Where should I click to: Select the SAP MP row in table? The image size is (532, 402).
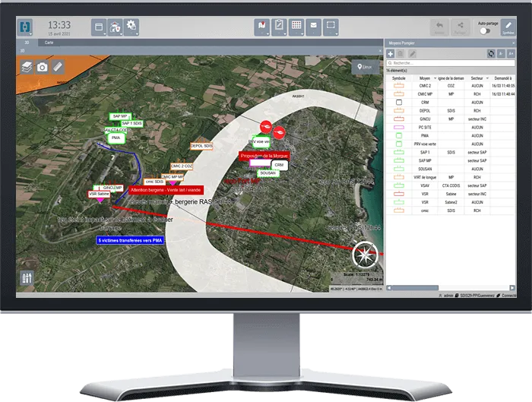(451, 160)
